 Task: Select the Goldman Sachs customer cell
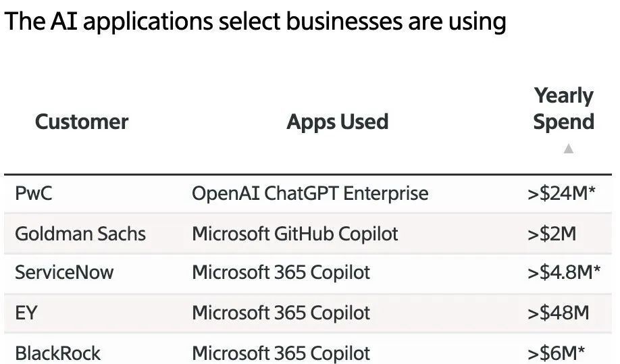click(x=80, y=234)
